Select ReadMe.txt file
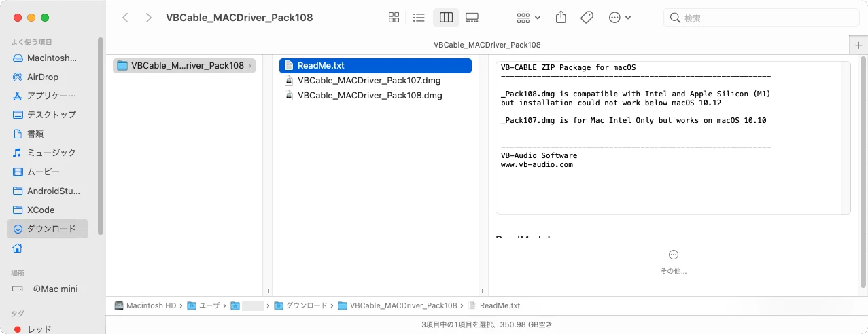Viewport: 868px width, 334px height. [375, 66]
